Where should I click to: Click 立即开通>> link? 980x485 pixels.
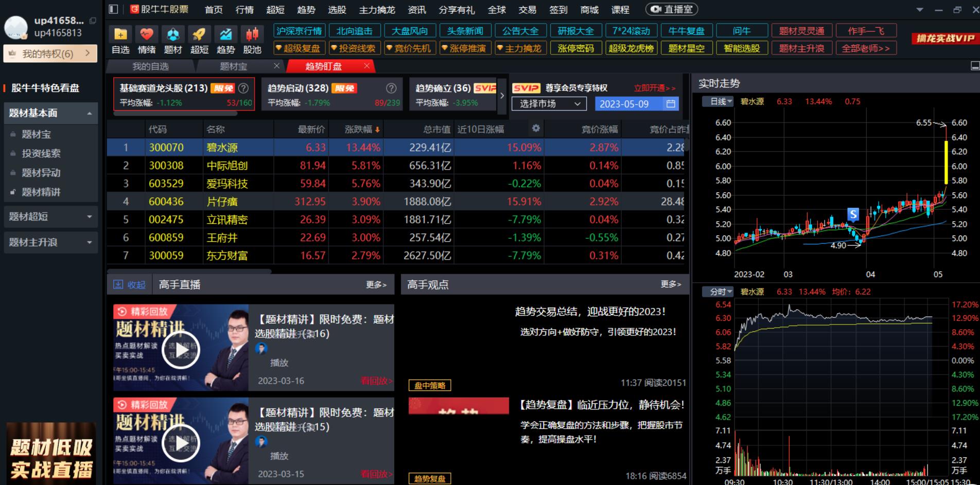(x=654, y=88)
